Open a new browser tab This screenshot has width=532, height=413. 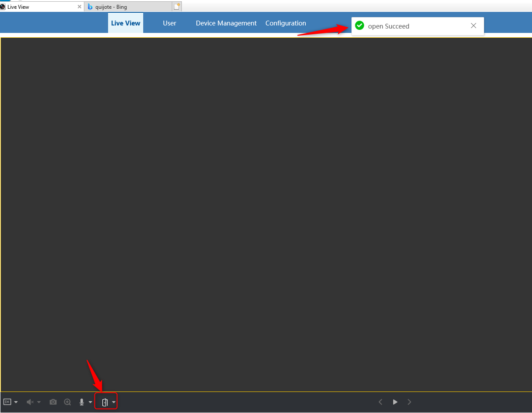pos(177,7)
